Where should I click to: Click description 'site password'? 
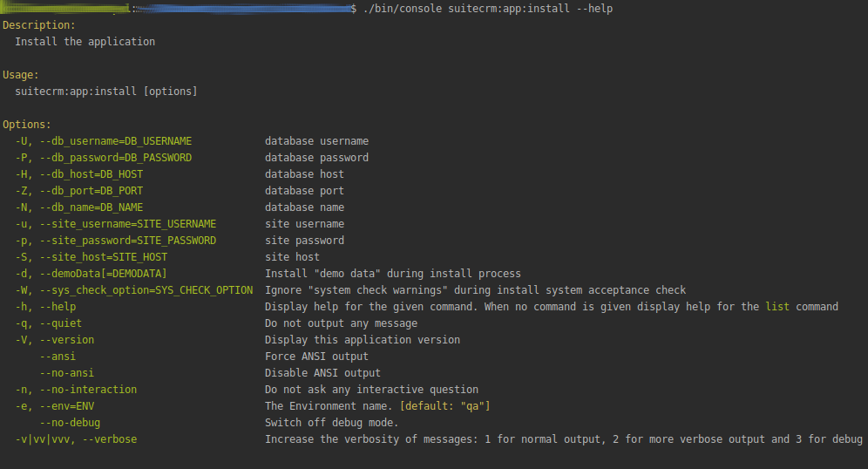304,241
